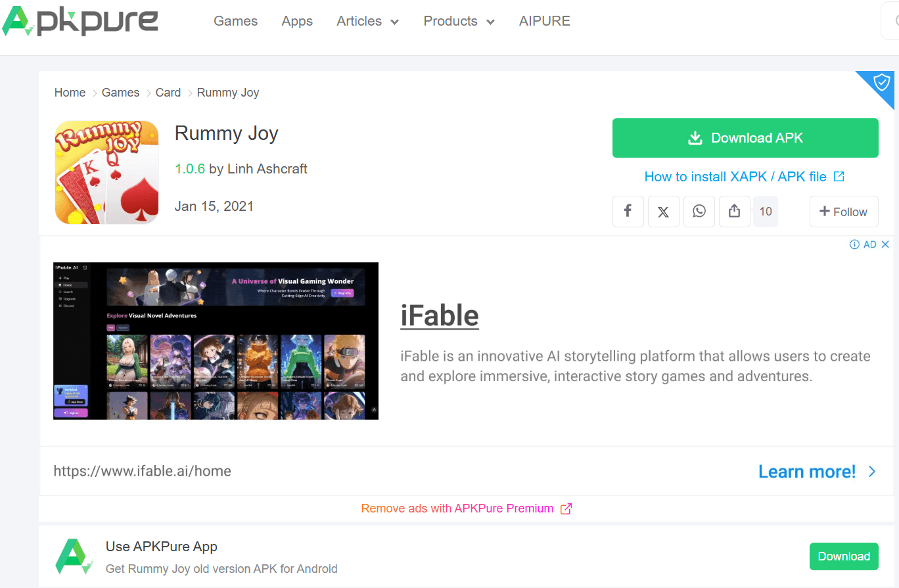Go to Card breadcrumb
This screenshot has height=588, width=899.
coord(168,93)
